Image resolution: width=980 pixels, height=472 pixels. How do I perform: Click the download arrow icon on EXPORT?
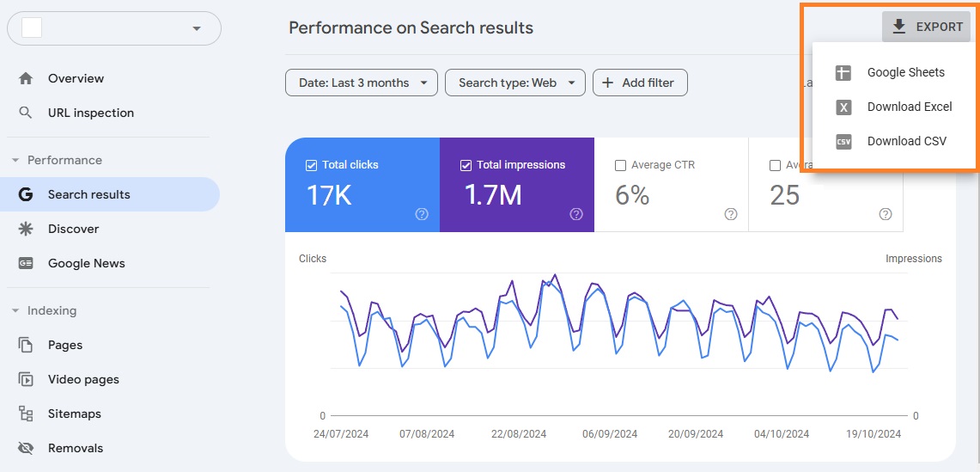pyautogui.click(x=898, y=27)
